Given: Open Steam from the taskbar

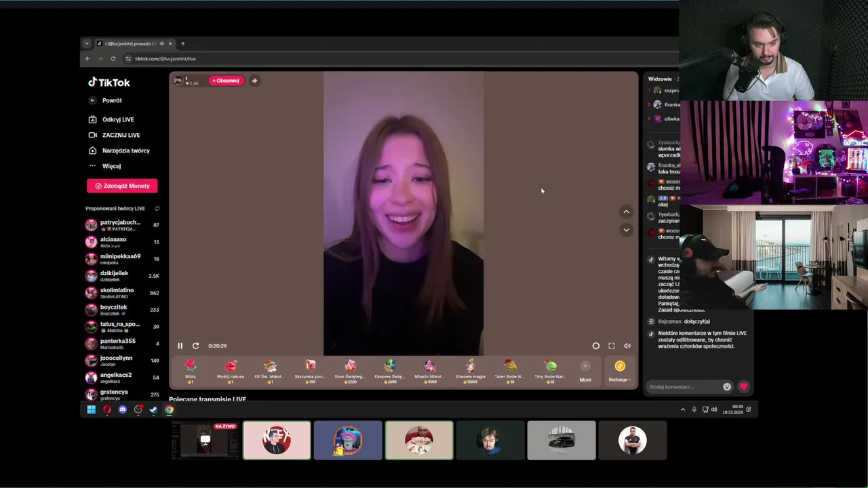Looking at the screenshot, I should coord(153,409).
